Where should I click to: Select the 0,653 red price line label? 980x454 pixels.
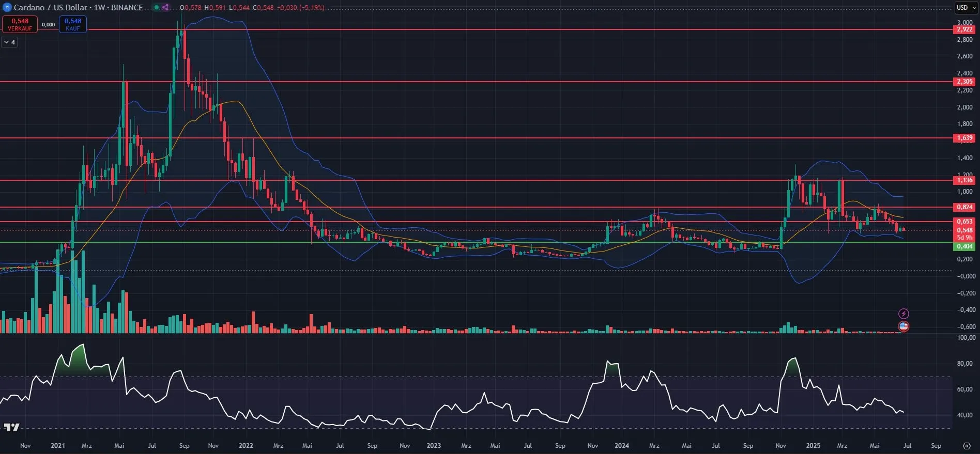(x=964, y=222)
